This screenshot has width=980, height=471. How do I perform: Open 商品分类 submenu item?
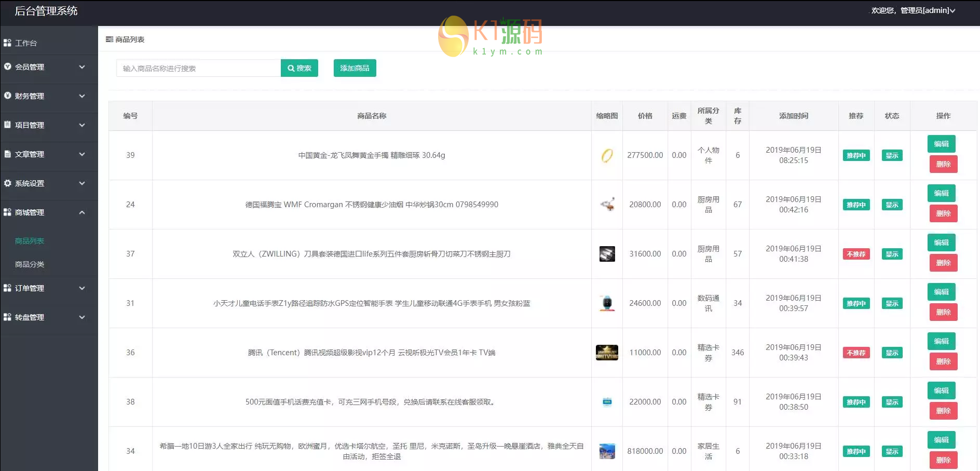tap(30, 264)
